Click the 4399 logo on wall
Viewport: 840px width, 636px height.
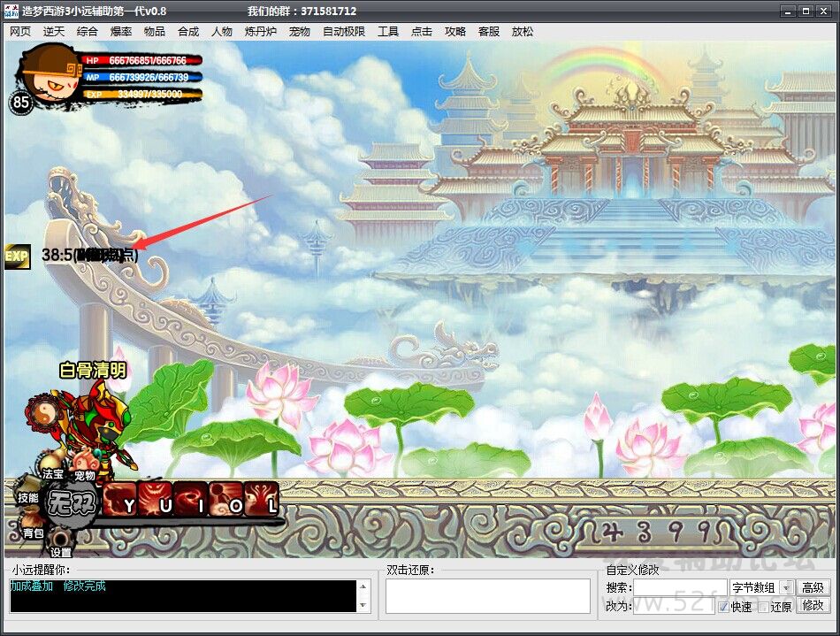[658, 531]
